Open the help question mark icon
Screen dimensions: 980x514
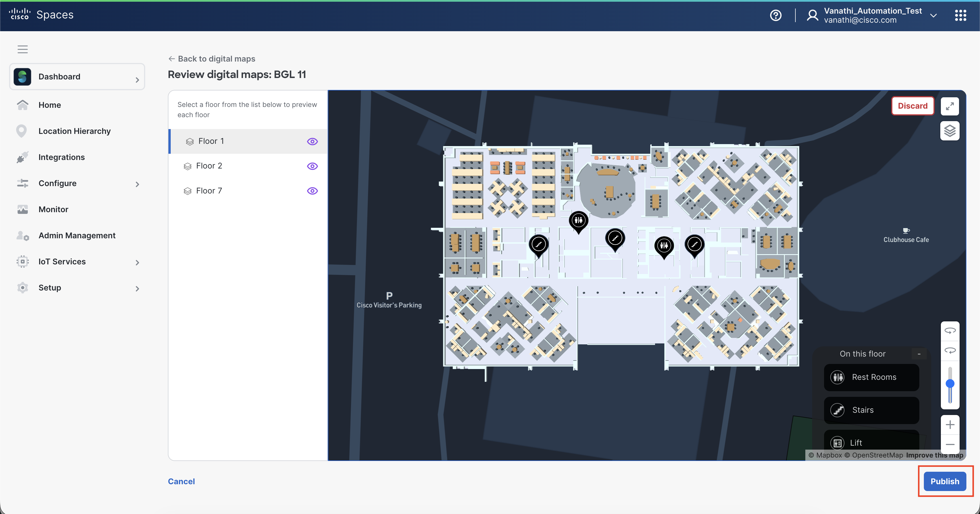pyautogui.click(x=775, y=15)
